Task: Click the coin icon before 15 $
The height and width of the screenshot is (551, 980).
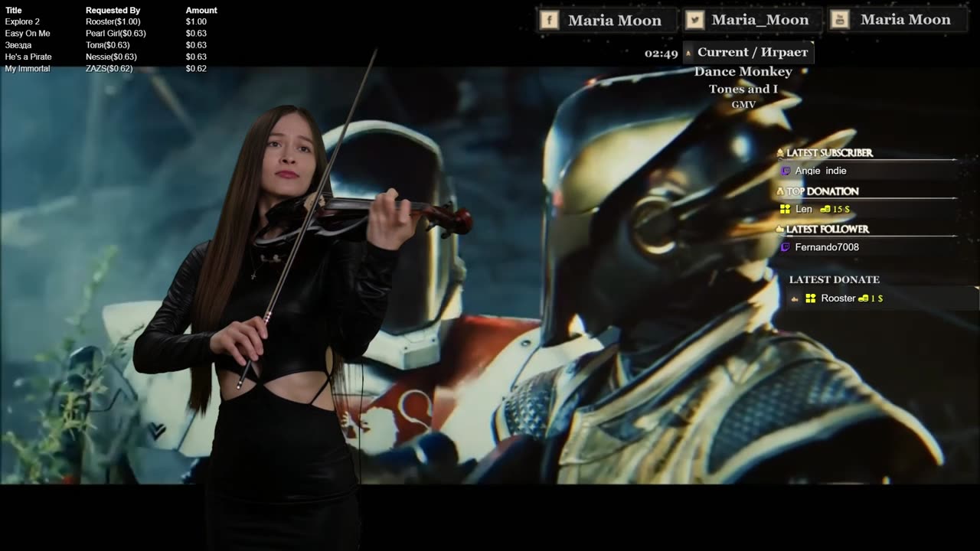Action: coord(825,209)
